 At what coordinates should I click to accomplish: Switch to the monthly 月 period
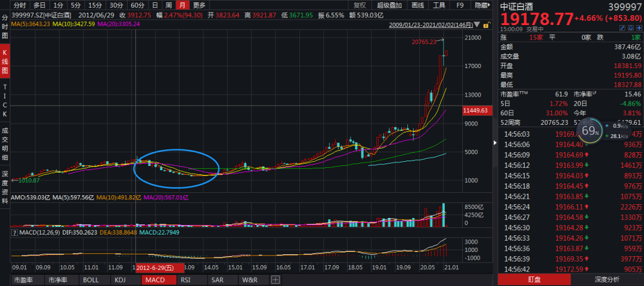coord(181,5)
